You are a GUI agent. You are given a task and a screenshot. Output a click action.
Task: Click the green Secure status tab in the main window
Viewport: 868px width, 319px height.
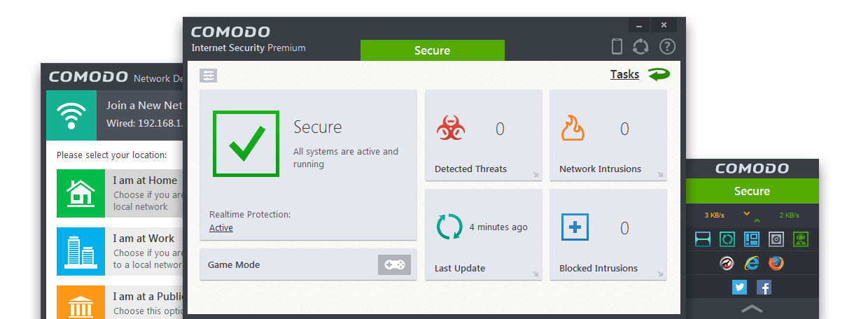click(432, 50)
